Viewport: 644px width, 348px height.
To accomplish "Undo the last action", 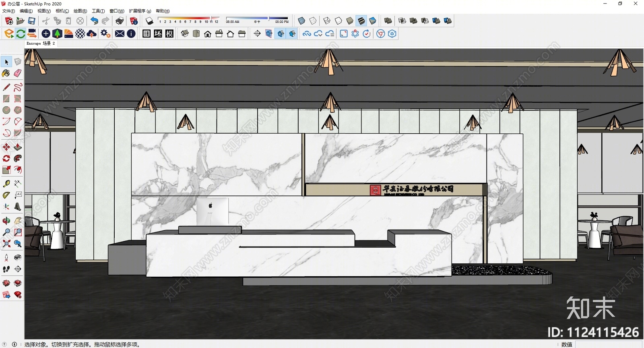I will (x=94, y=21).
